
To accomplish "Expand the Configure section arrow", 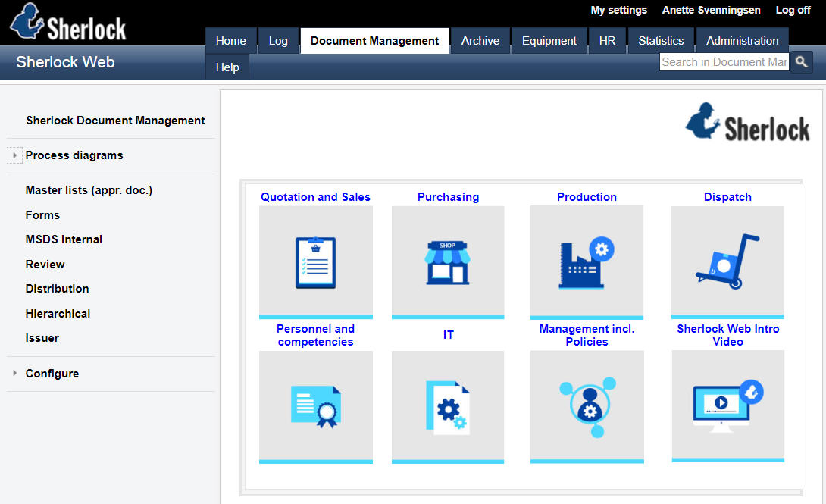I will click(x=14, y=373).
